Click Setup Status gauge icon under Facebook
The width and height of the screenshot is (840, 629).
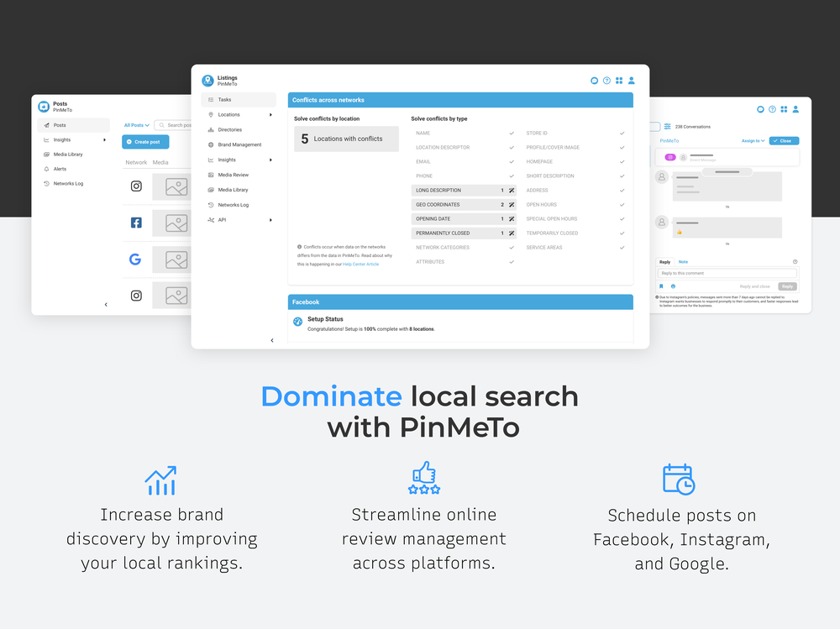298,322
